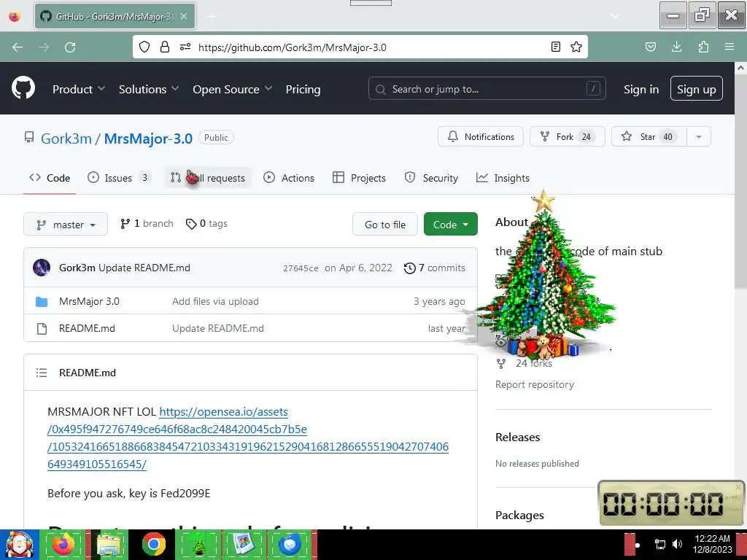Open the Pricing page

click(x=303, y=89)
